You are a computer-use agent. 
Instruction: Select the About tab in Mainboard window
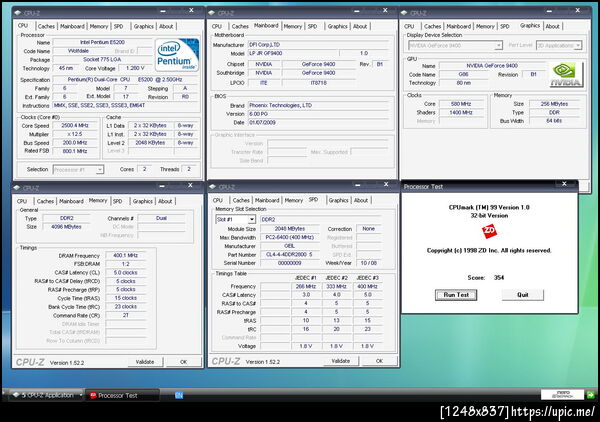tap(360, 26)
